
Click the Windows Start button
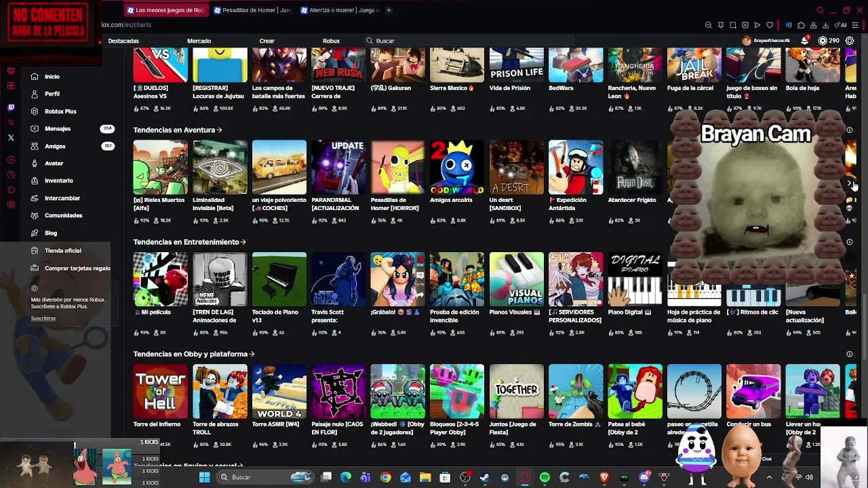pyautogui.click(x=204, y=477)
